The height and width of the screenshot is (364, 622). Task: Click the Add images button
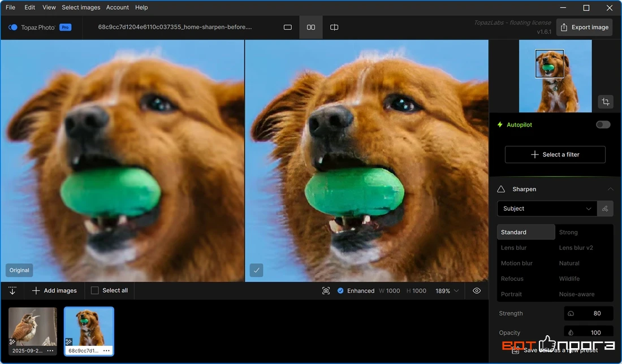click(54, 291)
